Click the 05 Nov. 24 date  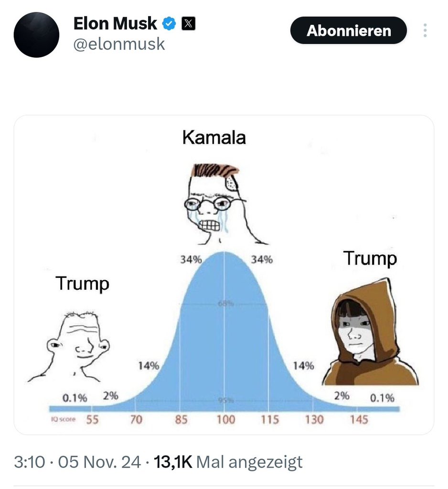(x=99, y=462)
